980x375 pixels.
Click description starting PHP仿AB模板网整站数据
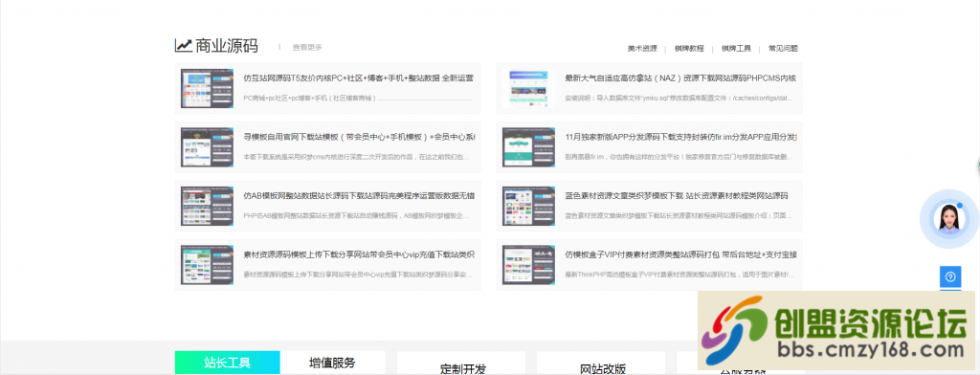[x=356, y=215]
